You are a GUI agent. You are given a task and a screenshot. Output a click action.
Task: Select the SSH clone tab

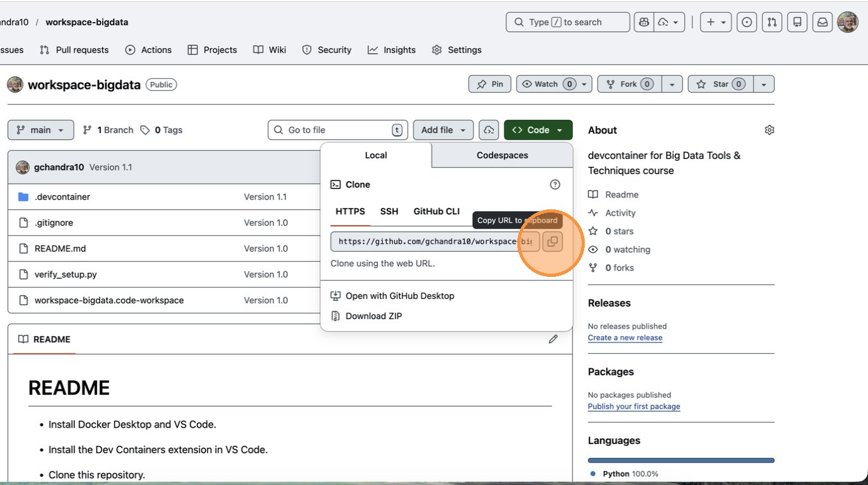(389, 211)
